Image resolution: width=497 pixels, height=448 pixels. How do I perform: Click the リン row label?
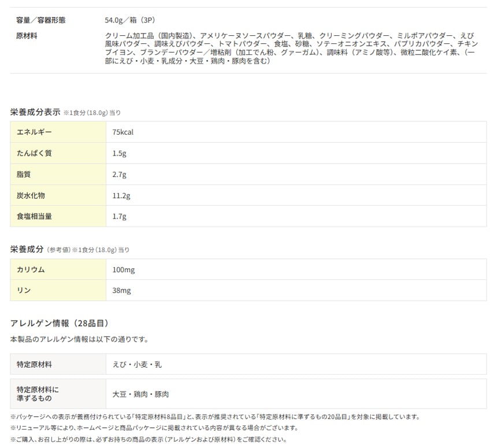[24, 290]
